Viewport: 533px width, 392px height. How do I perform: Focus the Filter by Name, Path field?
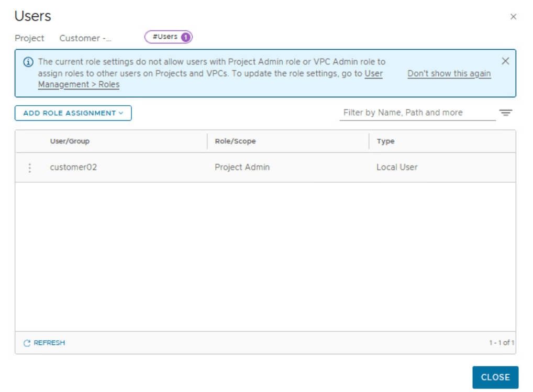tap(417, 113)
